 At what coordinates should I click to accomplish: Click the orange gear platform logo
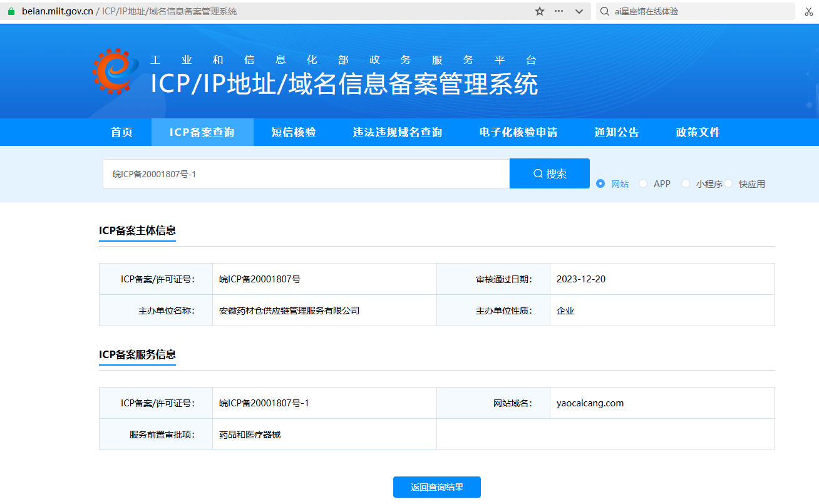[115, 71]
